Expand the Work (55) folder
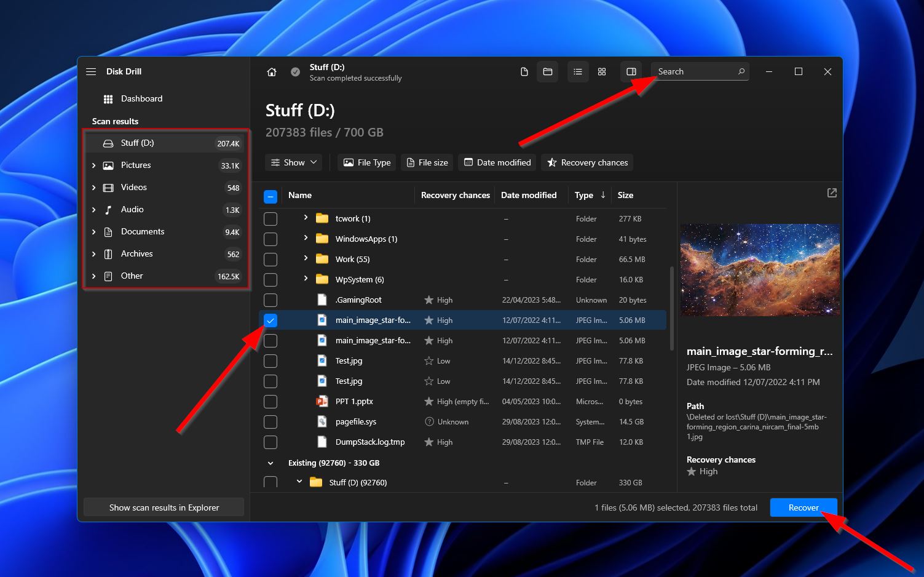 [306, 258]
